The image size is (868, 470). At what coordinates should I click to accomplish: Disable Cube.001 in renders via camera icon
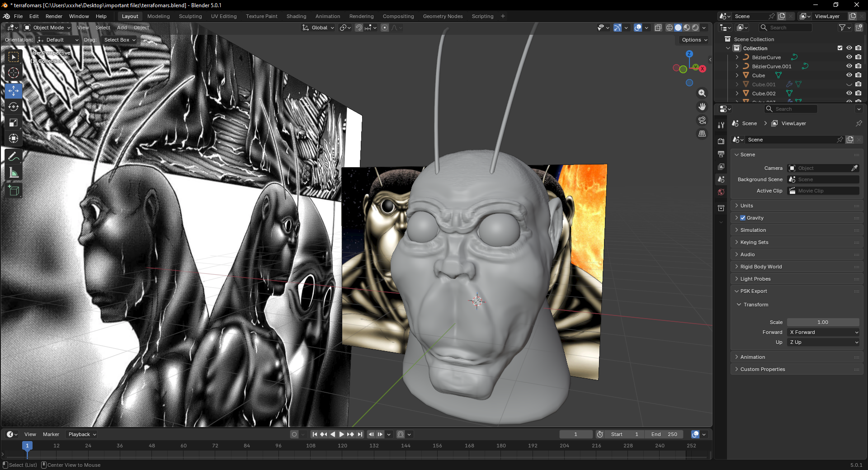858,85
